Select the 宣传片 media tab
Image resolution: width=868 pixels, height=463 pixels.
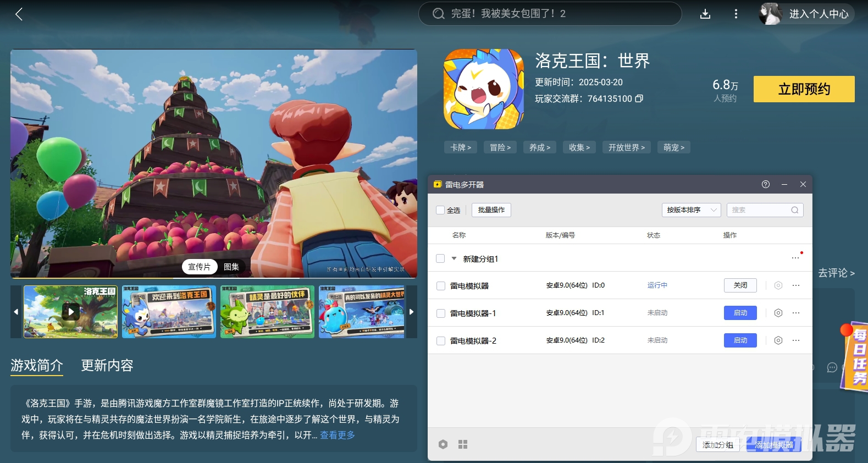[x=199, y=267]
